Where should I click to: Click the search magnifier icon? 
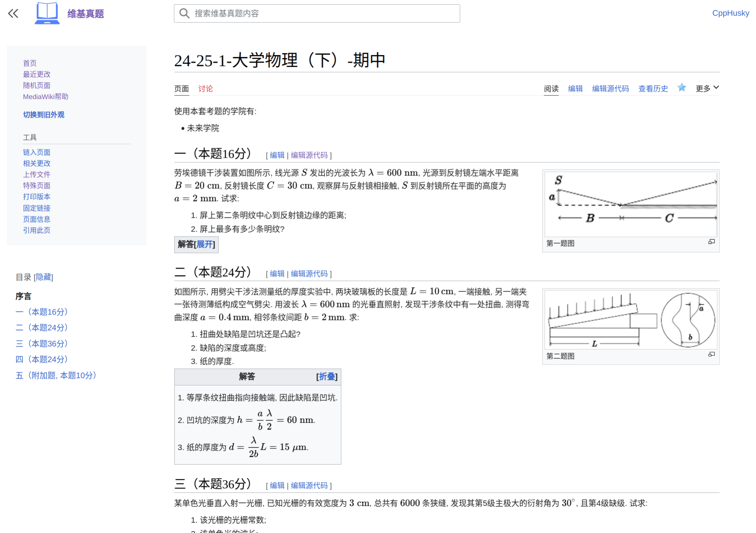pos(185,14)
